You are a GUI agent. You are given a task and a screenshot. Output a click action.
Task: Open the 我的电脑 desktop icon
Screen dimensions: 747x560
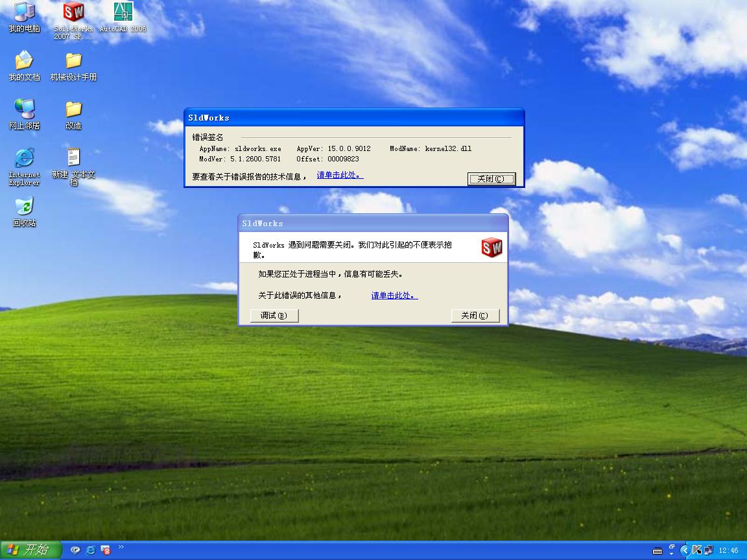[24, 17]
